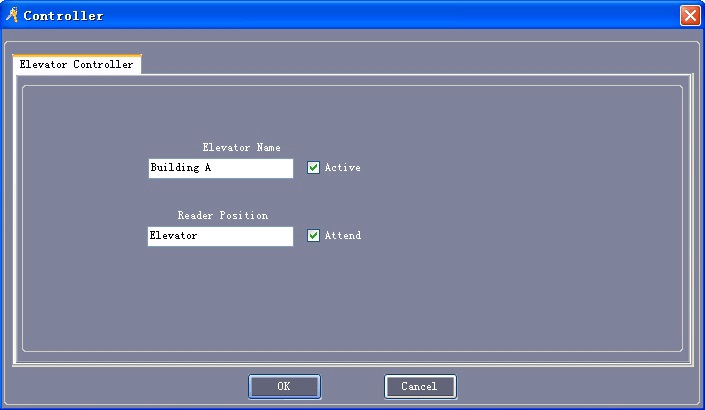The width and height of the screenshot is (705, 410).
Task: Click the word Elevator in Reader Position field
Action: 173,236
